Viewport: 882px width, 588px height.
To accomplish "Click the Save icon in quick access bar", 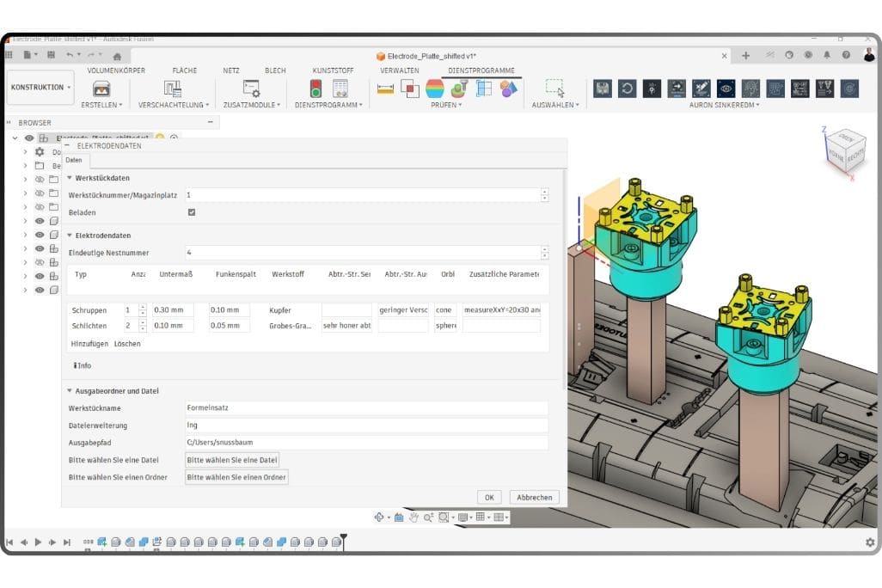I will pos(52,55).
